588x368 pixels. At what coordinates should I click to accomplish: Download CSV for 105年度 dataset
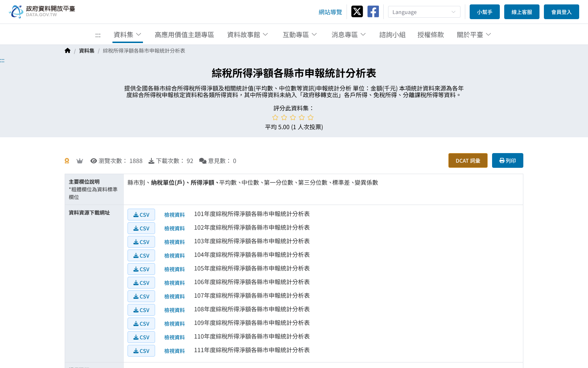point(141,269)
